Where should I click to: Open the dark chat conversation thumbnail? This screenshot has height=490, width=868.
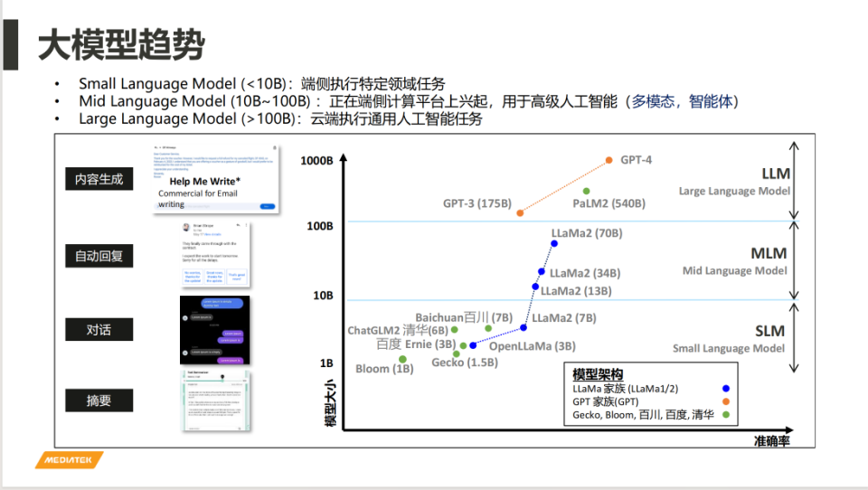click(215, 330)
